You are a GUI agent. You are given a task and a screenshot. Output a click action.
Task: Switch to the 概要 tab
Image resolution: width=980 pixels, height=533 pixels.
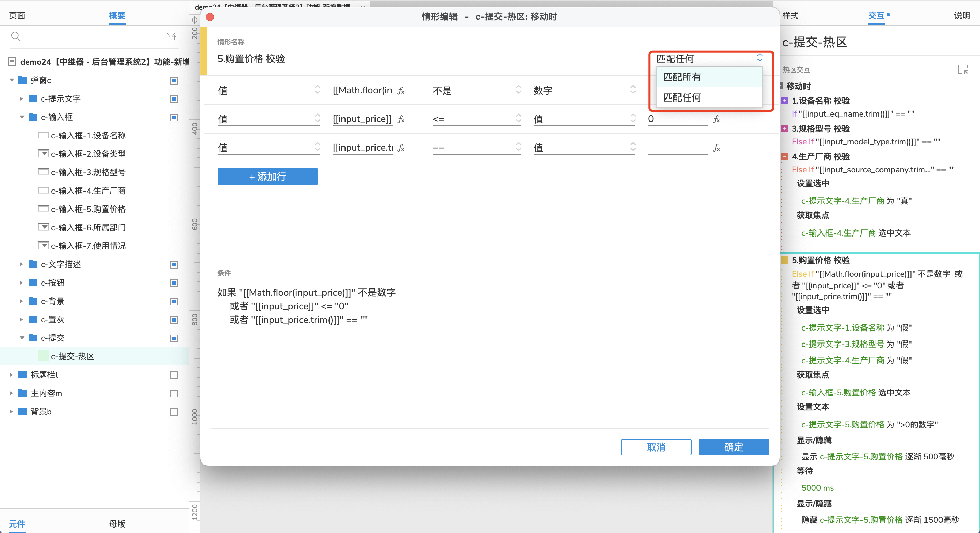click(x=117, y=16)
